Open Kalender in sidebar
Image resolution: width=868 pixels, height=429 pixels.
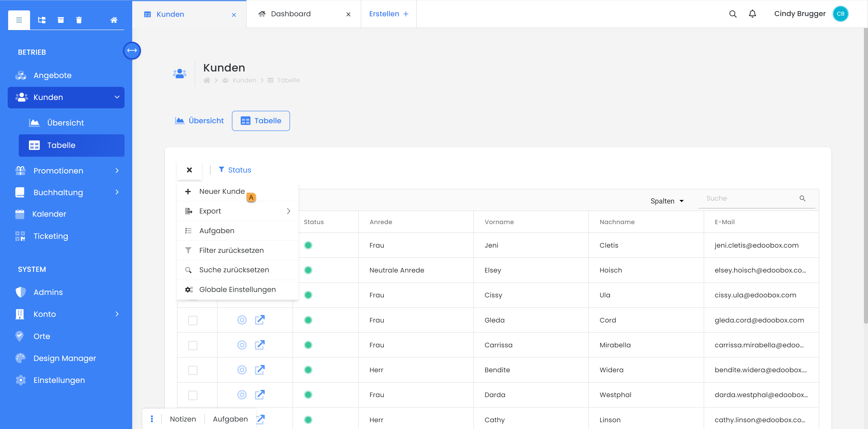(x=49, y=214)
